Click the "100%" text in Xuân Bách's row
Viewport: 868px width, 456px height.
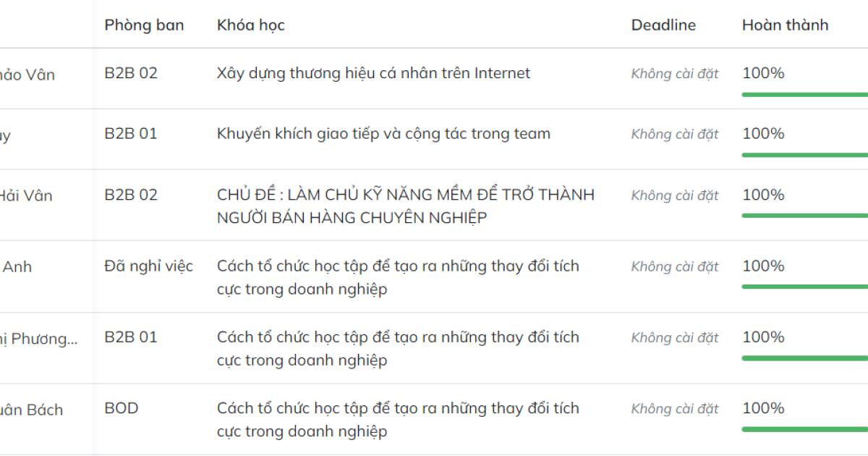(x=762, y=408)
